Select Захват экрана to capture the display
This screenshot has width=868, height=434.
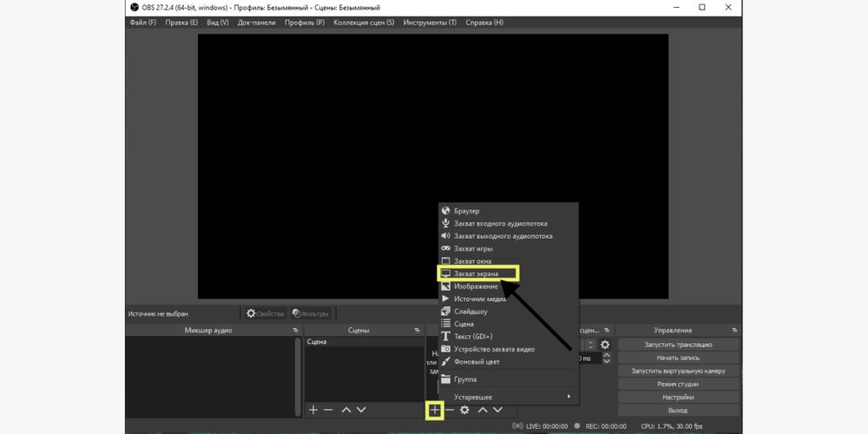coord(508,273)
